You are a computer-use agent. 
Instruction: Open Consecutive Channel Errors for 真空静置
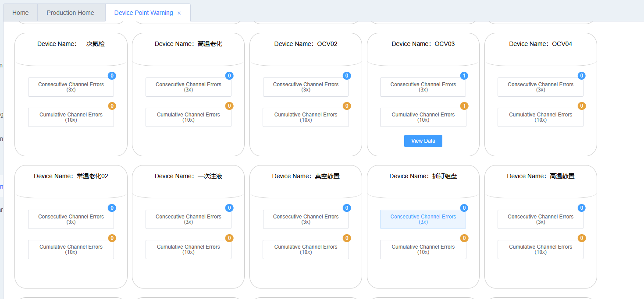click(306, 219)
